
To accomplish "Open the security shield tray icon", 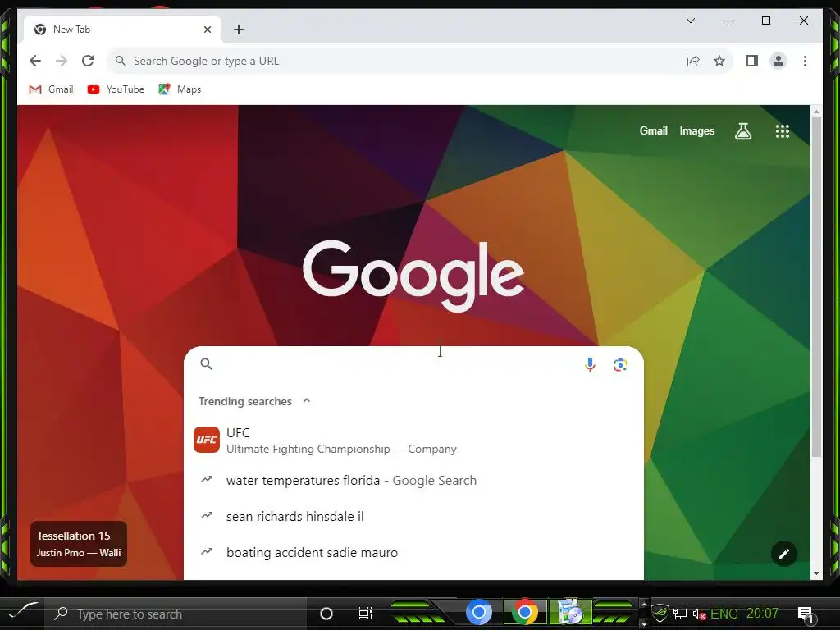I will (x=660, y=613).
